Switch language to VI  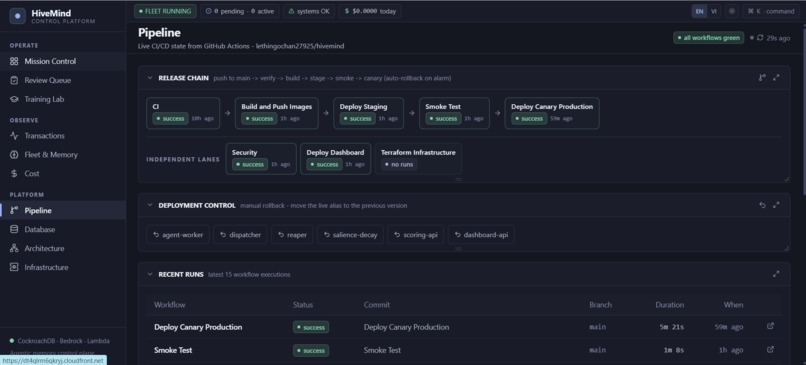713,11
